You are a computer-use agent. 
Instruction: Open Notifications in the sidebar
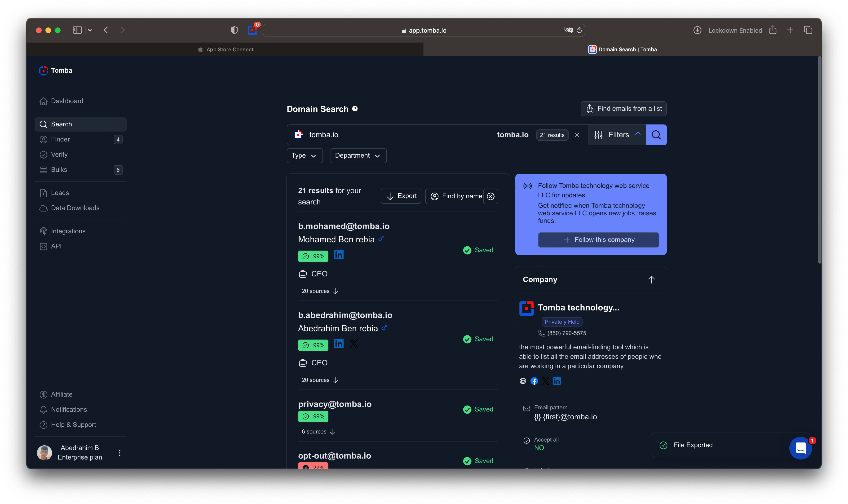point(80,410)
